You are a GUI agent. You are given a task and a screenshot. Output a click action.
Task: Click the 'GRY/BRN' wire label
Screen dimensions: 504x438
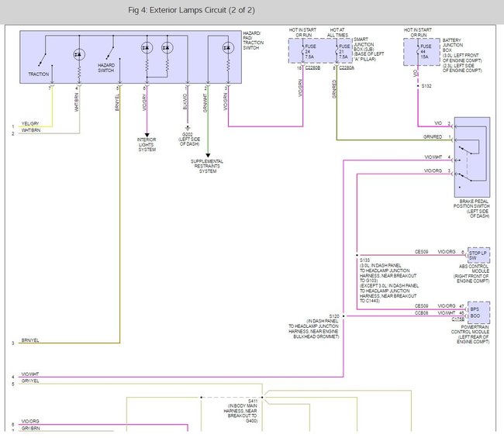tap(30, 429)
